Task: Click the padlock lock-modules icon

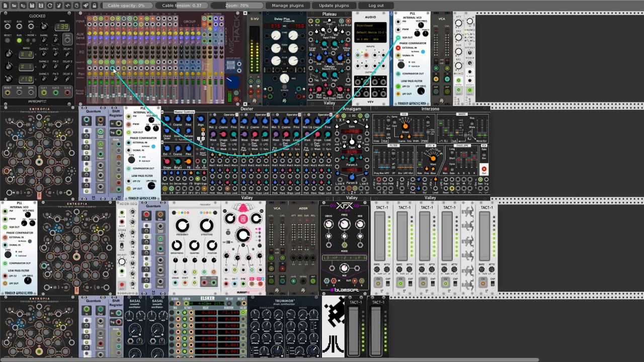Action: 94,6
